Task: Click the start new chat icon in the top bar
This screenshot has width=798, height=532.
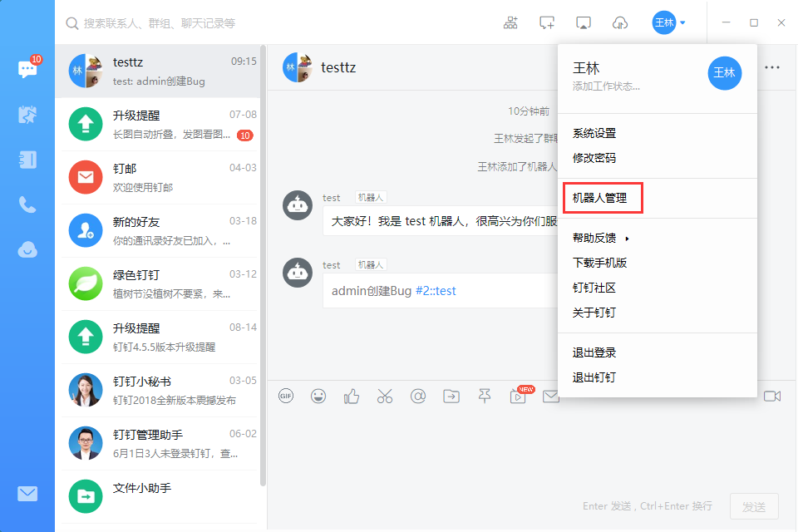Action: coord(547,23)
